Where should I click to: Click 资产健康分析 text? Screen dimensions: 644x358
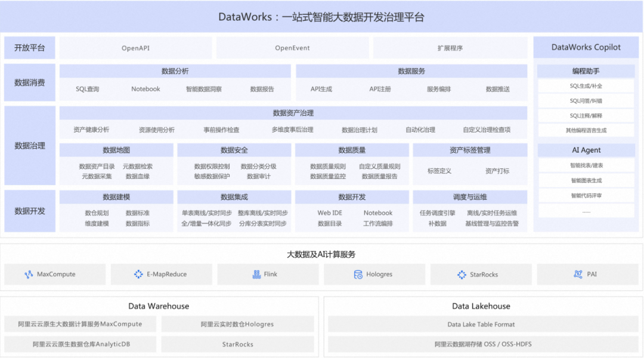coord(91,129)
